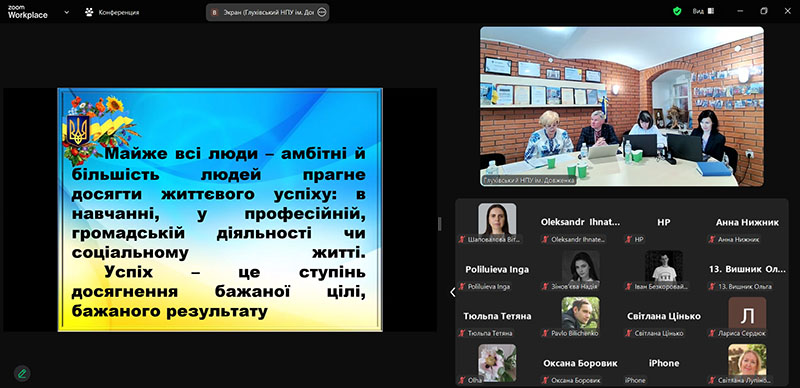The height and width of the screenshot is (388, 800).
Task: Click the green encryption shield icon
Action: pos(677,11)
